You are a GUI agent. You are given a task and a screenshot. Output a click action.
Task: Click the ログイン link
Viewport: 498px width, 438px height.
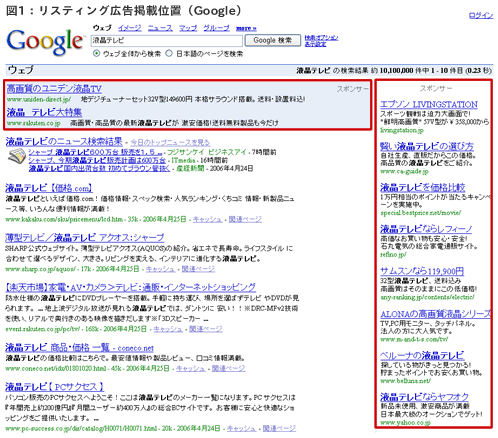pyautogui.click(x=481, y=15)
